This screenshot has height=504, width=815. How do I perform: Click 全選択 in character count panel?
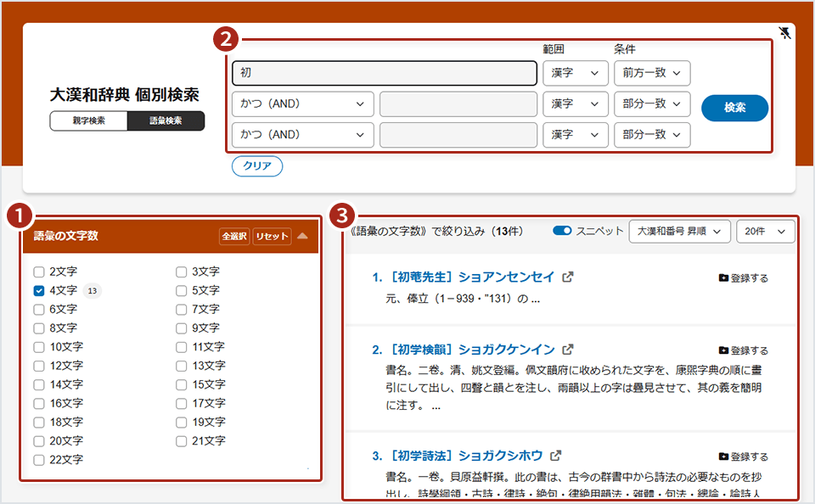coord(234,236)
